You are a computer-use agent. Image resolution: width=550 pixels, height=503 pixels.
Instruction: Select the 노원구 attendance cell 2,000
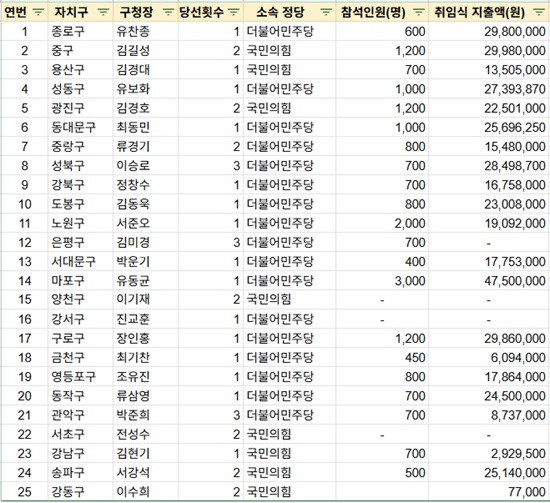[x=382, y=223]
